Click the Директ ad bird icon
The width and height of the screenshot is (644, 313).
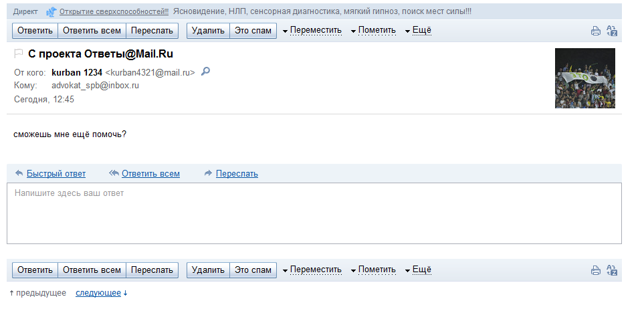(x=51, y=12)
